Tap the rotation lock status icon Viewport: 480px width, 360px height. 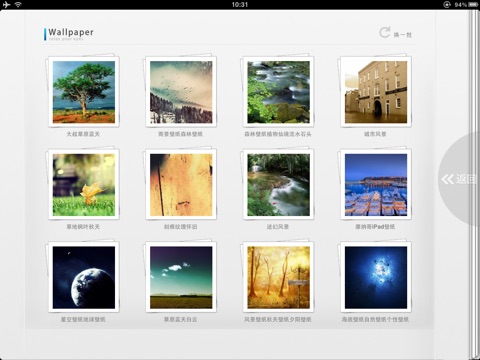click(x=447, y=4)
